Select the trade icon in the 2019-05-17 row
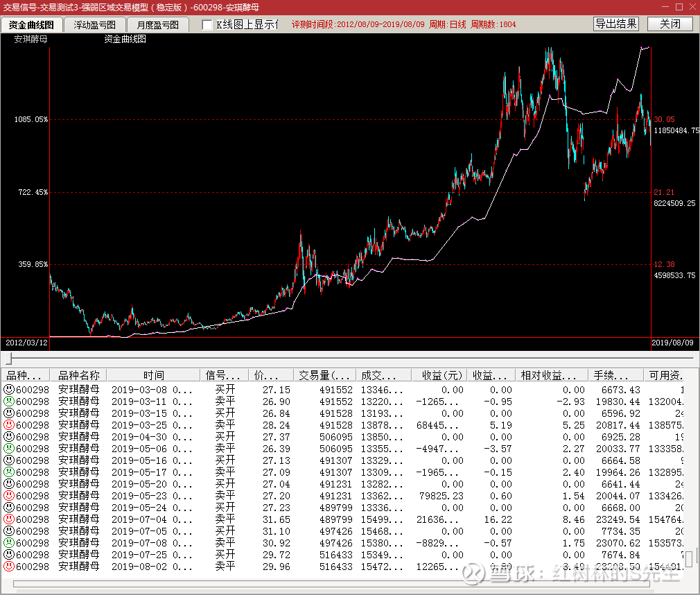This screenshot has height=595, width=700. 9,472
